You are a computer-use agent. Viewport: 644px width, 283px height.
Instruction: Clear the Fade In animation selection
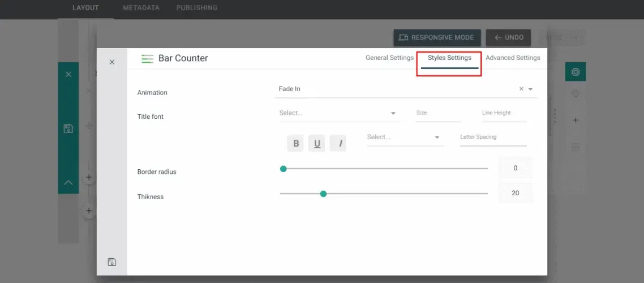click(x=521, y=89)
